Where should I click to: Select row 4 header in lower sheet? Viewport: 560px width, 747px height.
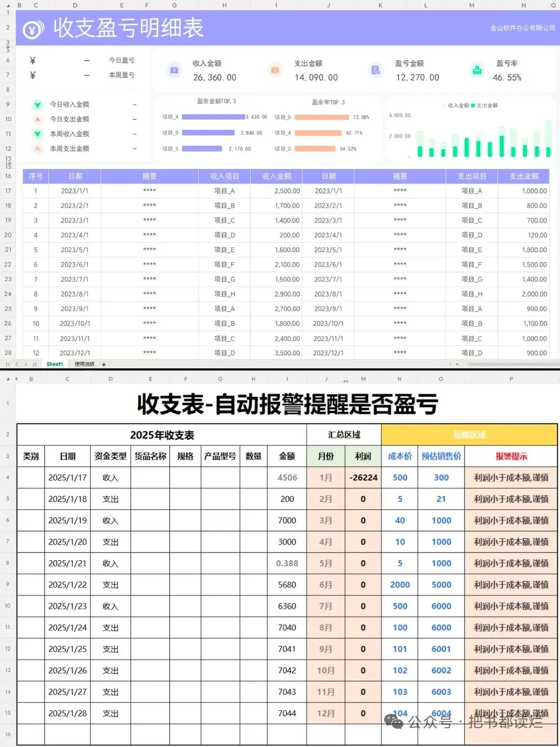8,477
